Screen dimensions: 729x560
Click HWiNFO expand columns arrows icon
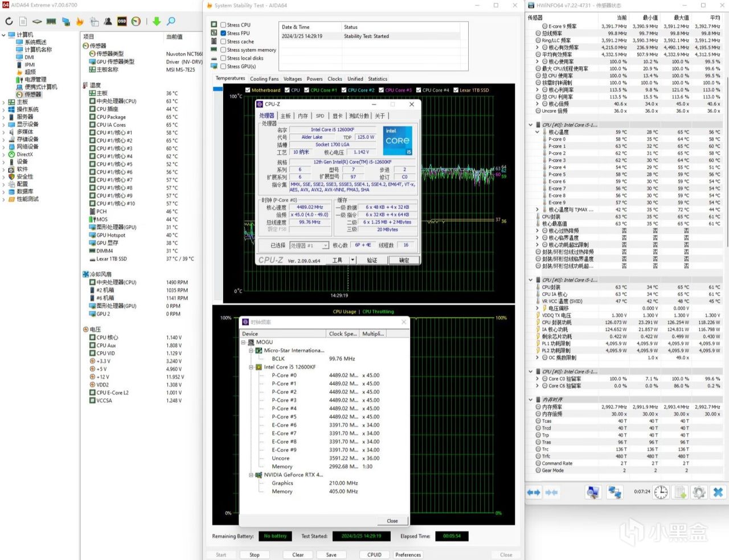click(x=534, y=492)
